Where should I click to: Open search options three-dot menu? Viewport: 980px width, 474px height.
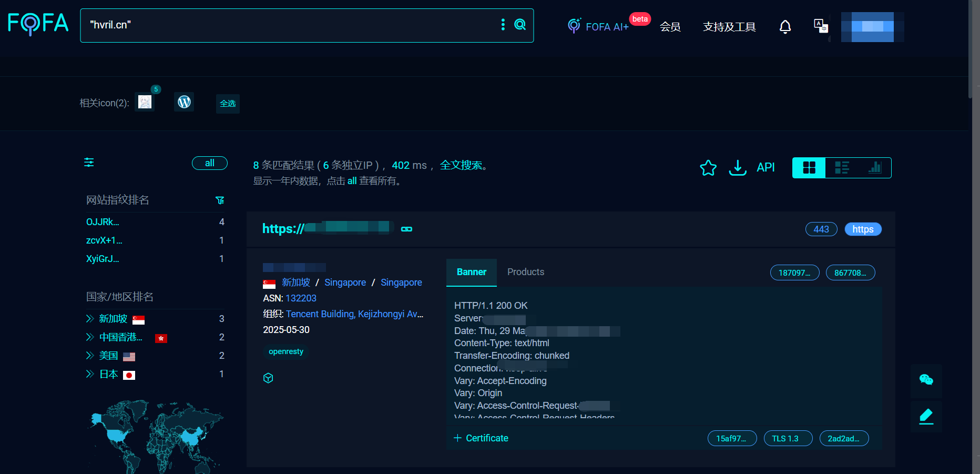click(503, 25)
